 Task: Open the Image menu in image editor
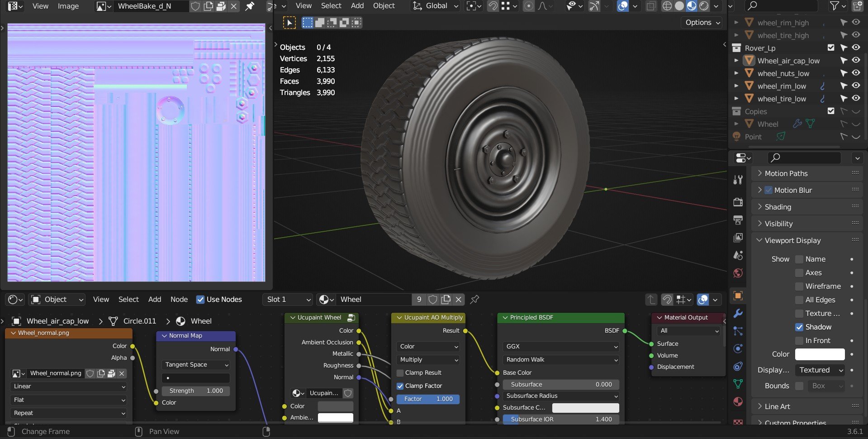tap(68, 6)
